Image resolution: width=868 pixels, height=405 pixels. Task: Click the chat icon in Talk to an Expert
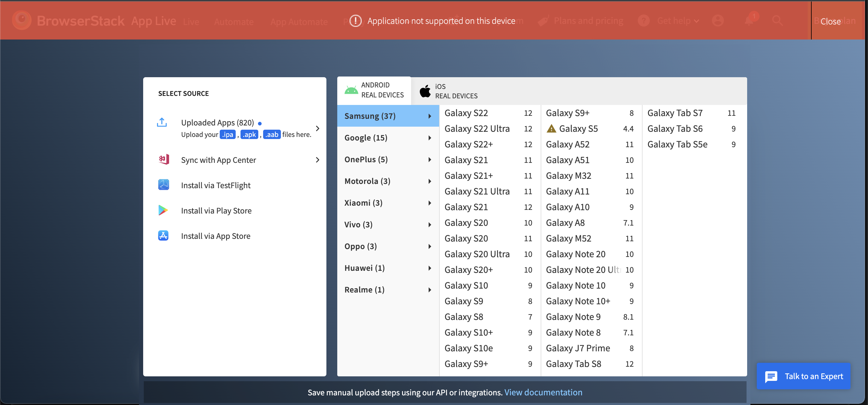tap(771, 376)
